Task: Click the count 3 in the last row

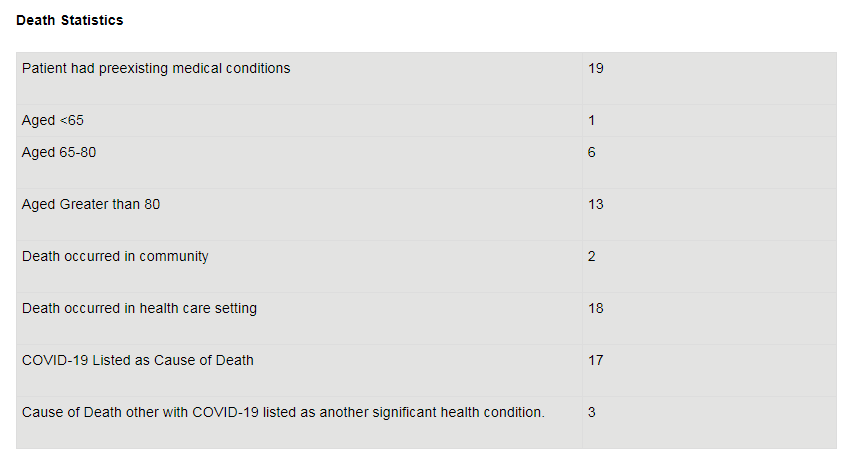Action: coord(592,413)
